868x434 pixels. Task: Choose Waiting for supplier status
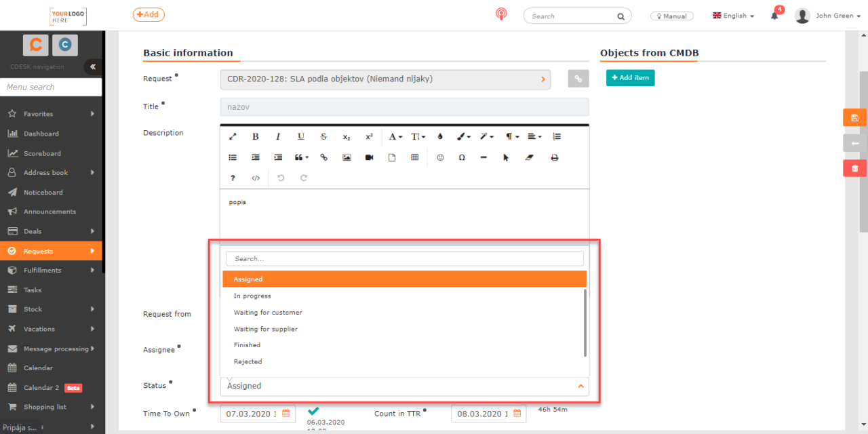(403, 329)
